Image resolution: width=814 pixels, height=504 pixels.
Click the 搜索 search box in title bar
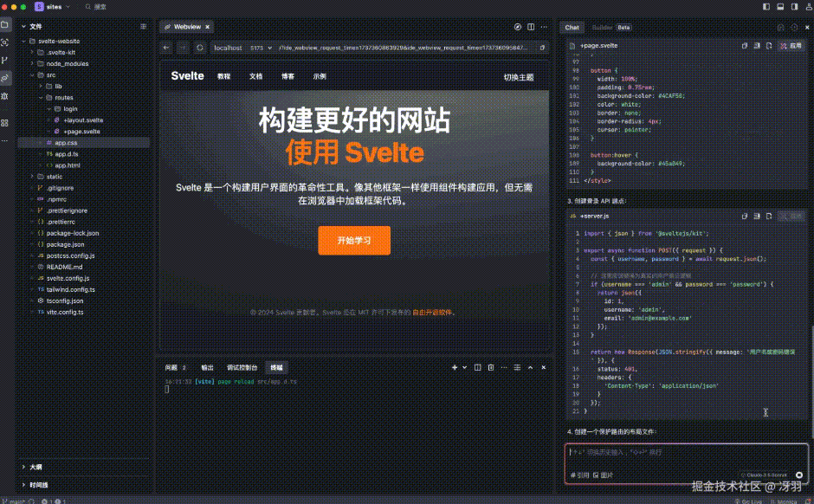click(x=96, y=7)
